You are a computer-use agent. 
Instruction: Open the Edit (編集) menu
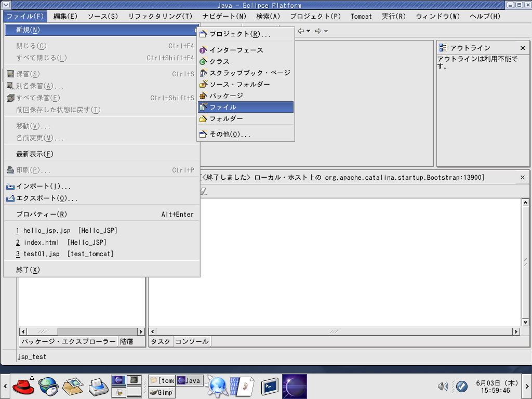point(65,16)
